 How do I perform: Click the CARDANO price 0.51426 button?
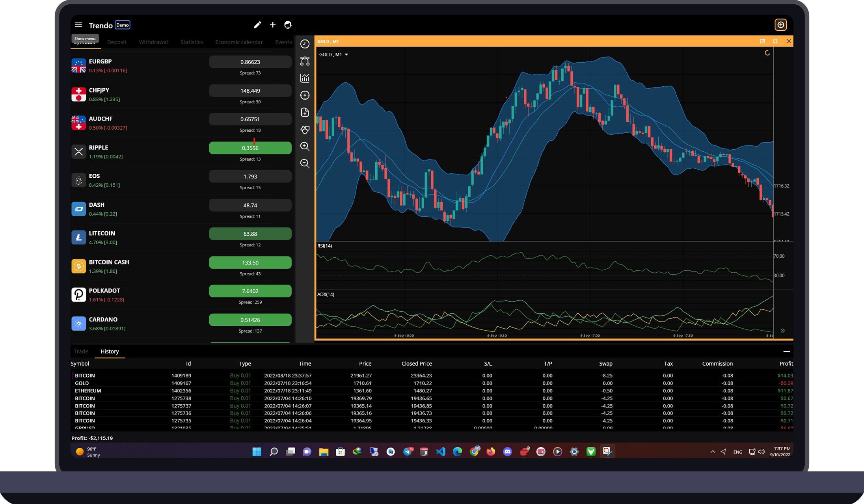click(x=250, y=320)
